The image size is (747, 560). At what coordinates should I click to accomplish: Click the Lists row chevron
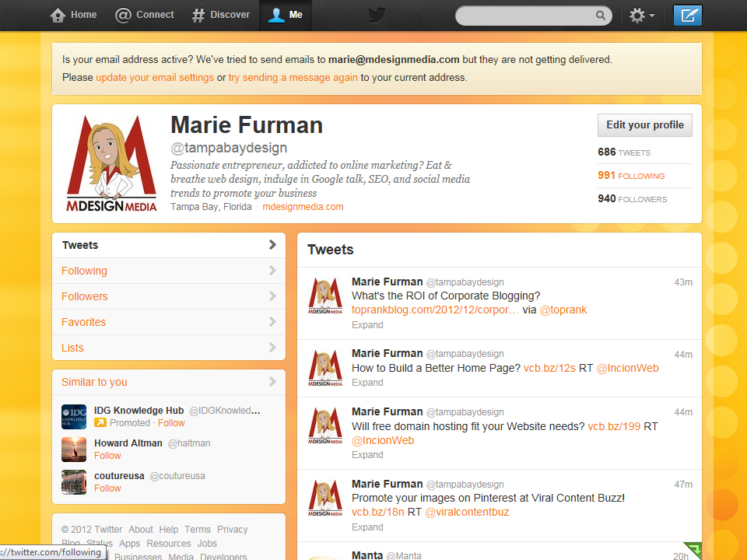[272, 348]
